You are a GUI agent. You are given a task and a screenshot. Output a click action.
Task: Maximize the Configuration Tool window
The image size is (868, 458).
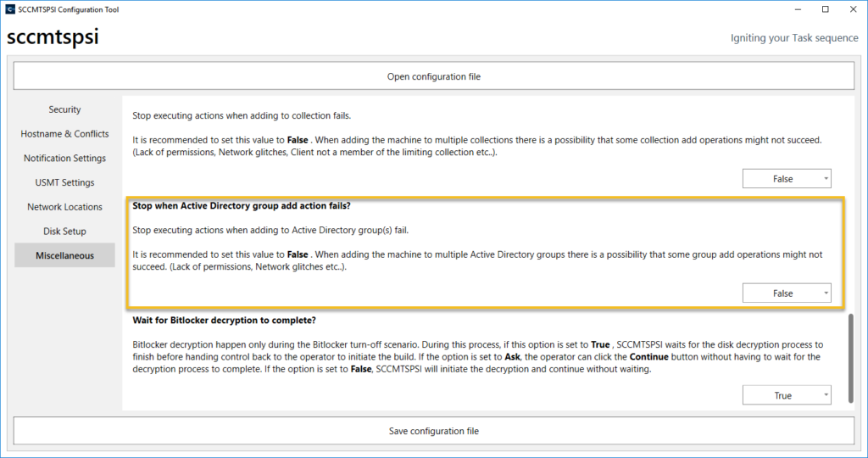click(x=825, y=9)
